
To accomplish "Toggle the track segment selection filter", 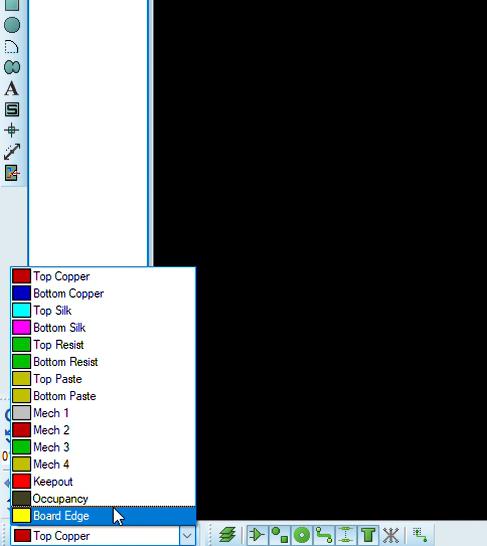I will coord(324,535).
